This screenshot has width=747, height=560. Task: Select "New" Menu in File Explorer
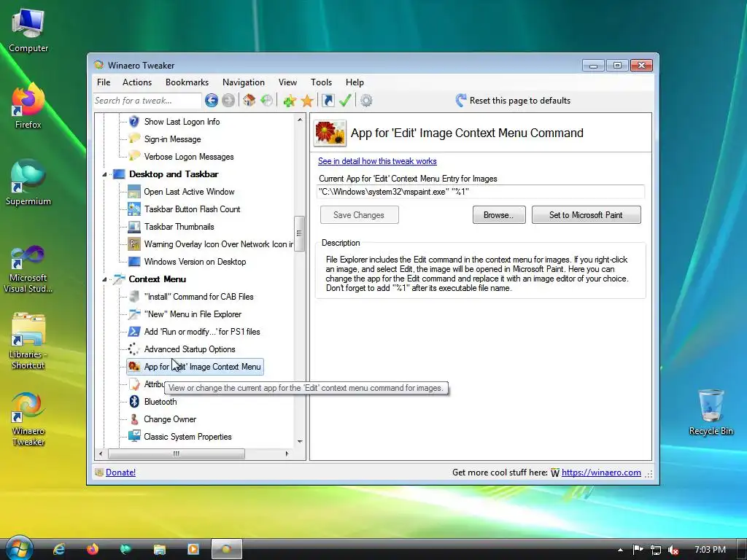pos(193,314)
